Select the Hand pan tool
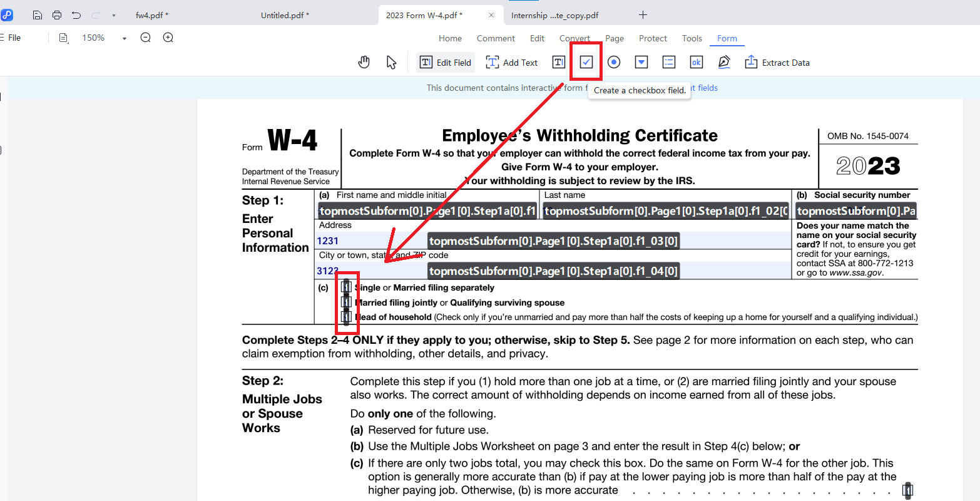Image resolution: width=980 pixels, height=501 pixels. (x=364, y=62)
